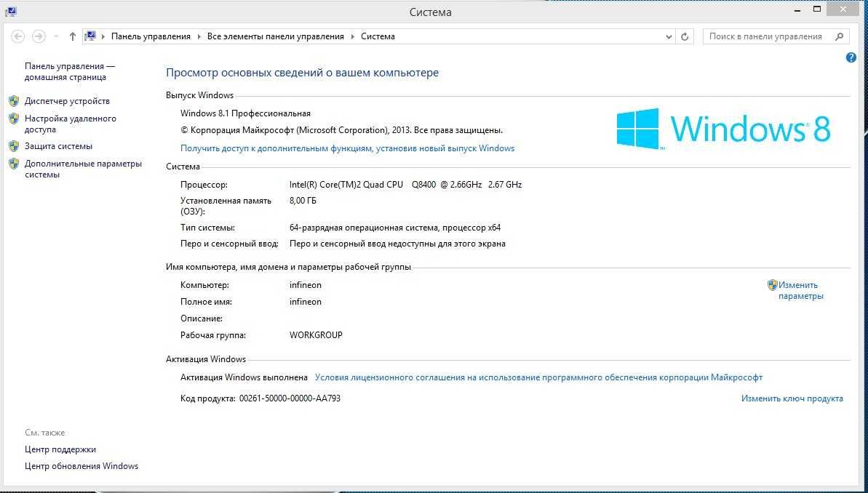
Task: Click the WORKGROUP value
Action: coord(316,335)
